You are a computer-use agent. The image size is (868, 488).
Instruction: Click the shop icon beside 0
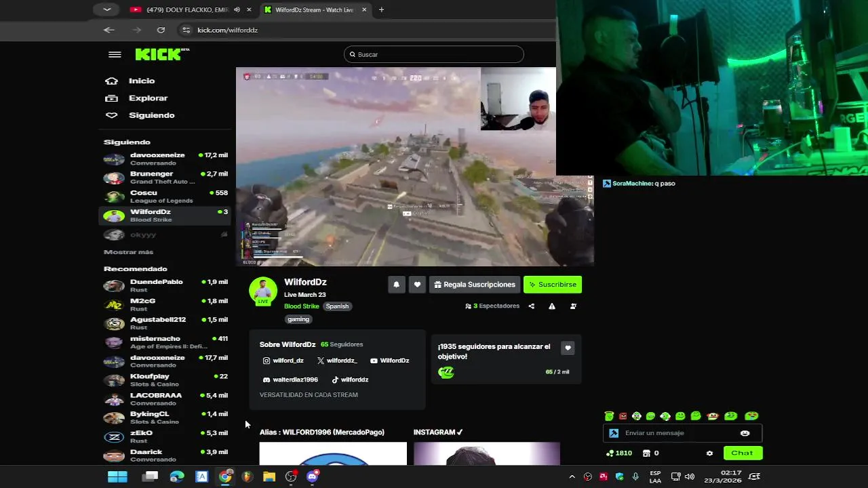(x=646, y=453)
